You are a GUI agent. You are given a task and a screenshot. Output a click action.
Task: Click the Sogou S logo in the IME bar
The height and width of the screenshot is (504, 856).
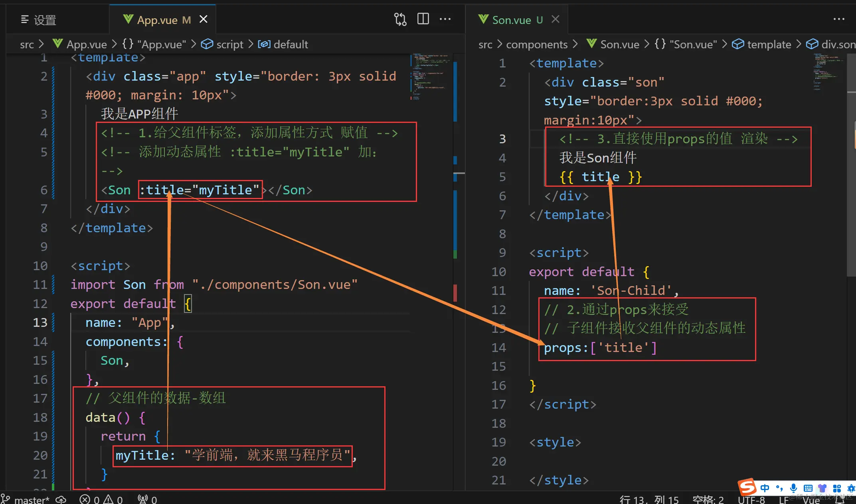coord(747,487)
